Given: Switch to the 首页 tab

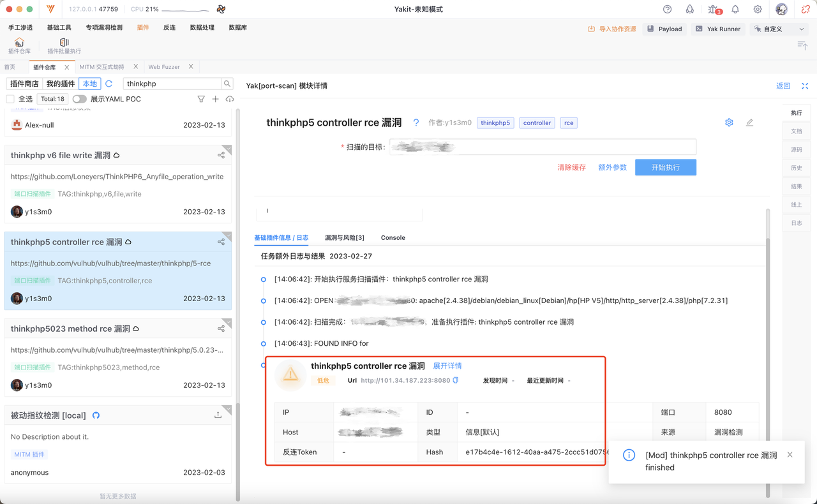Looking at the screenshot, I should click(x=10, y=67).
